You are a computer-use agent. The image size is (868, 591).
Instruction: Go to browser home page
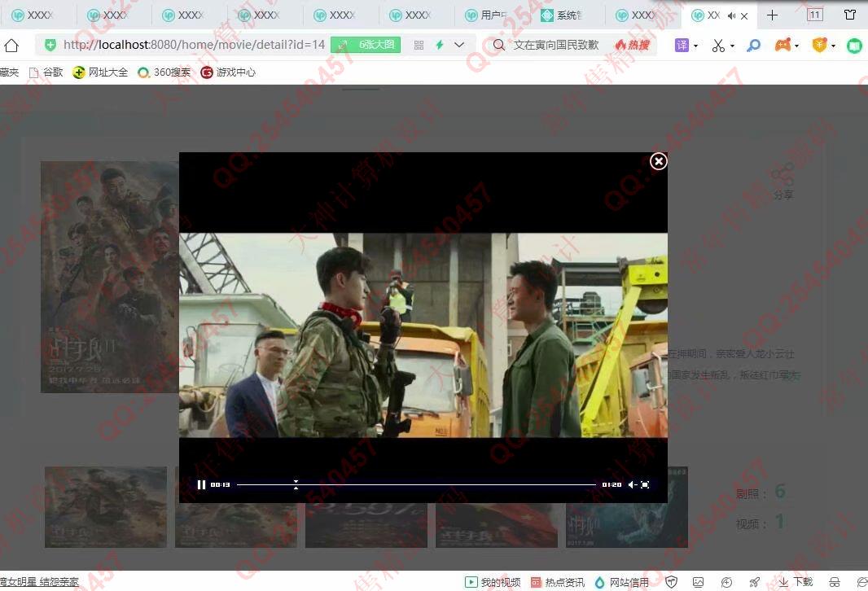pos(11,46)
